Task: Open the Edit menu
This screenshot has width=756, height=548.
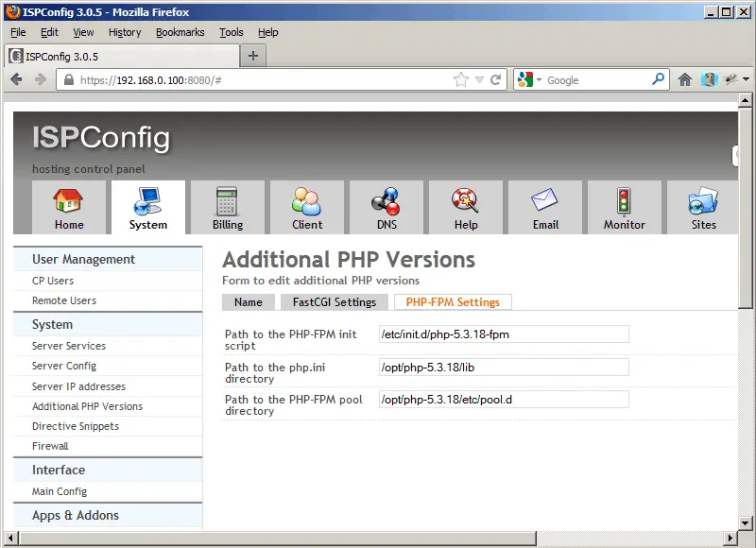Action: (49, 32)
